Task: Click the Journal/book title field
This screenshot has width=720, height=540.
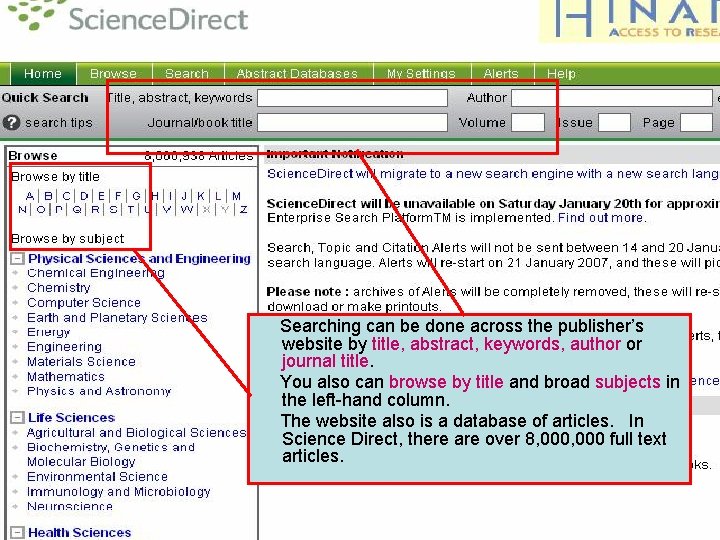Action: (x=352, y=123)
